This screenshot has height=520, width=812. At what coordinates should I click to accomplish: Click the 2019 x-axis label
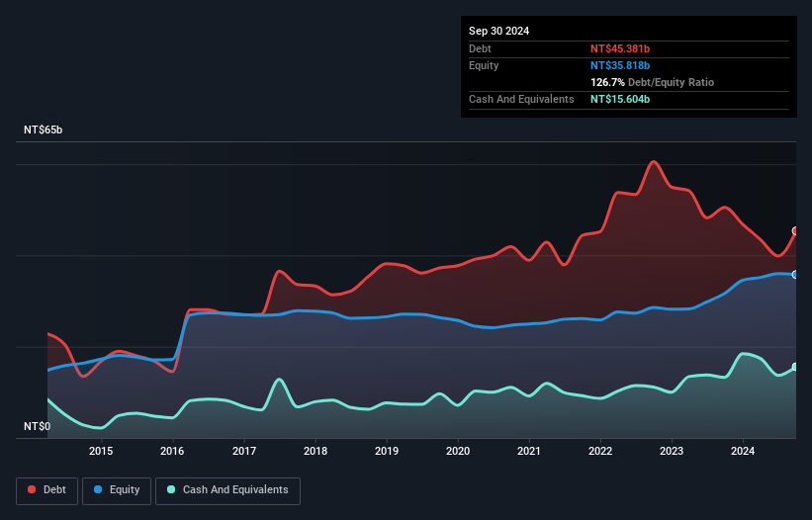(x=387, y=451)
